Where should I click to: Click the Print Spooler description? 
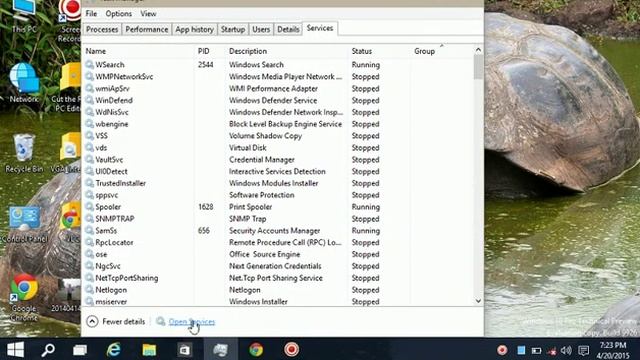pyautogui.click(x=251, y=207)
